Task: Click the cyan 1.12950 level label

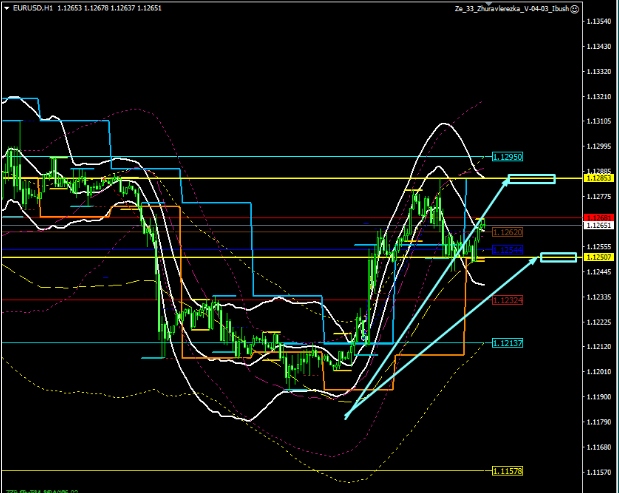Action: pyautogui.click(x=508, y=158)
